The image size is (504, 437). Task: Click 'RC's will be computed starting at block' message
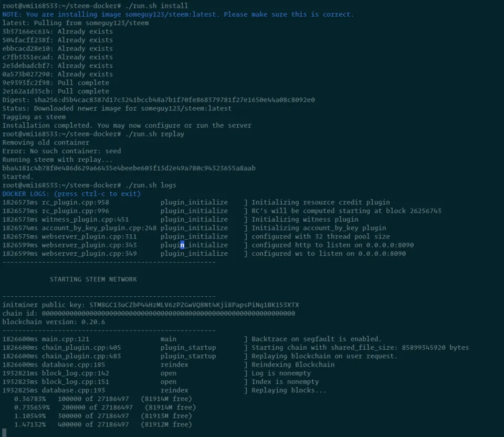[346, 211]
